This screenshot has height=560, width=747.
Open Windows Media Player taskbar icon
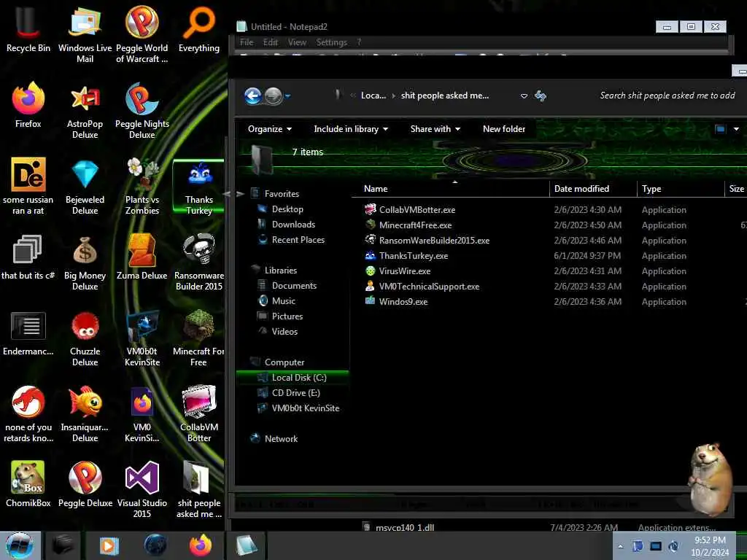click(x=109, y=545)
